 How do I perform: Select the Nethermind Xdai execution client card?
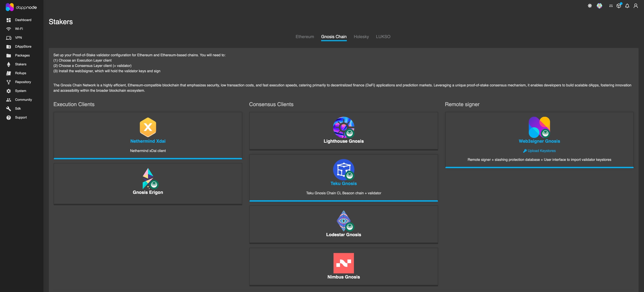coord(148,135)
